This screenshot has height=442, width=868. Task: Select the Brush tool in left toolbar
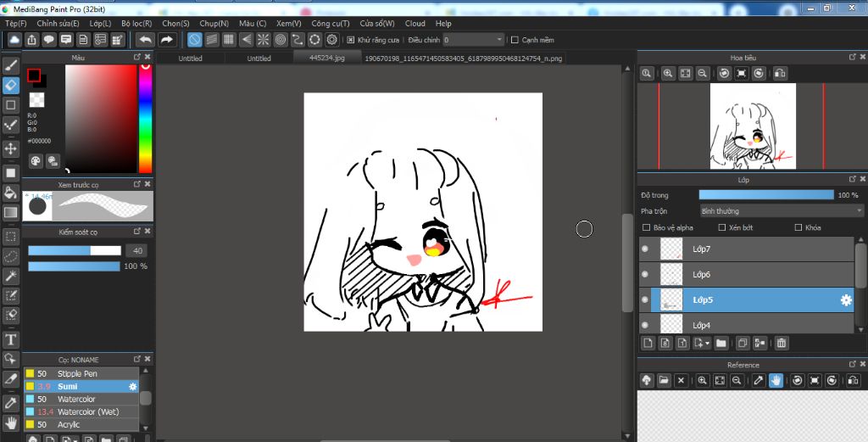point(10,66)
